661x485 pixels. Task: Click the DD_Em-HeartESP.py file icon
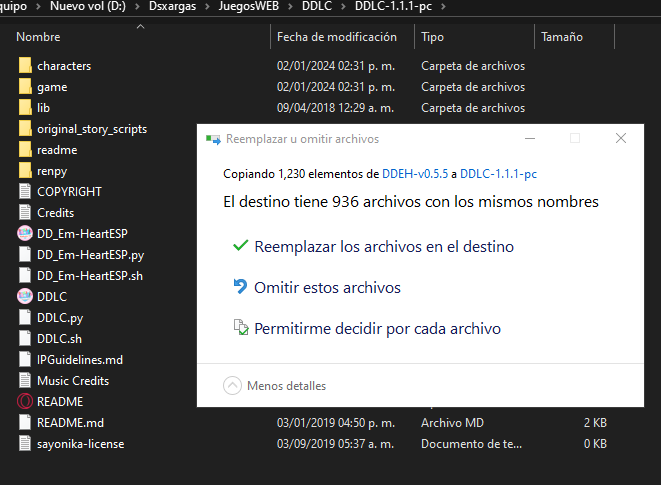click(x=25, y=254)
